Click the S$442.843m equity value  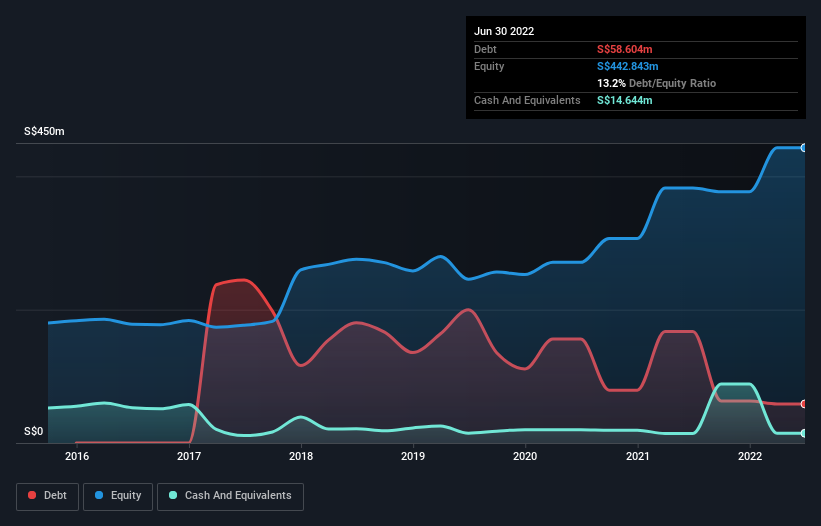[x=628, y=66]
